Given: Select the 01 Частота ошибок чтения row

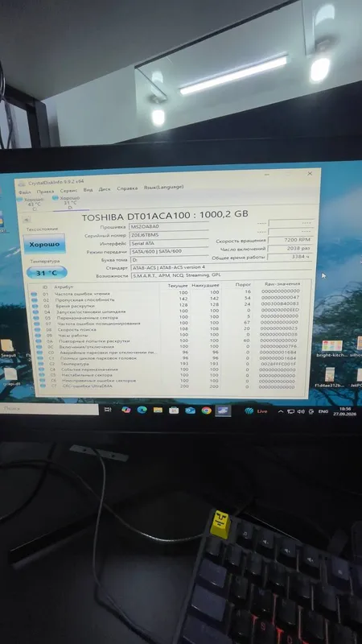Looking at the screenshot, I should pos(167,293).
